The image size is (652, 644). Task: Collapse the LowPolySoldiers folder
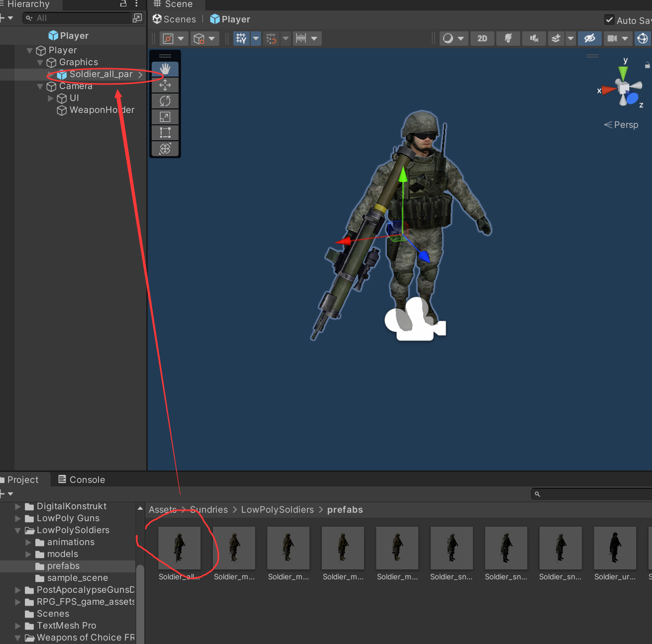(18, 531)
